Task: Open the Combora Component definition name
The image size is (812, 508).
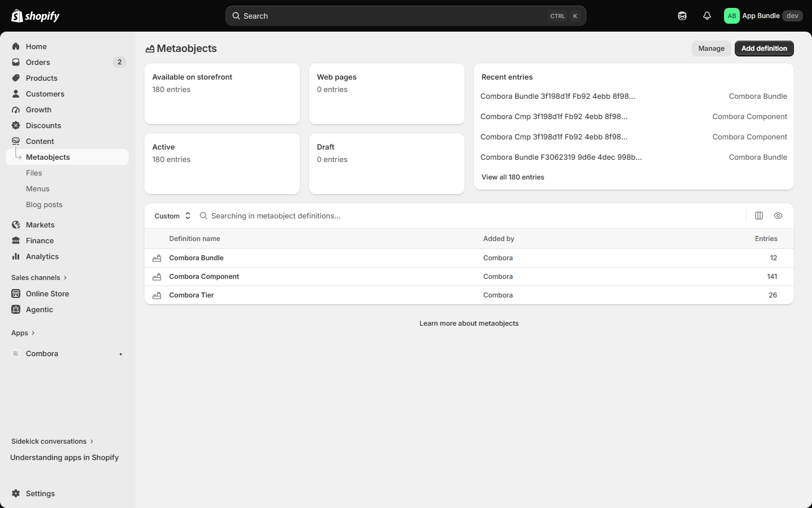Action: coord(204,277)
